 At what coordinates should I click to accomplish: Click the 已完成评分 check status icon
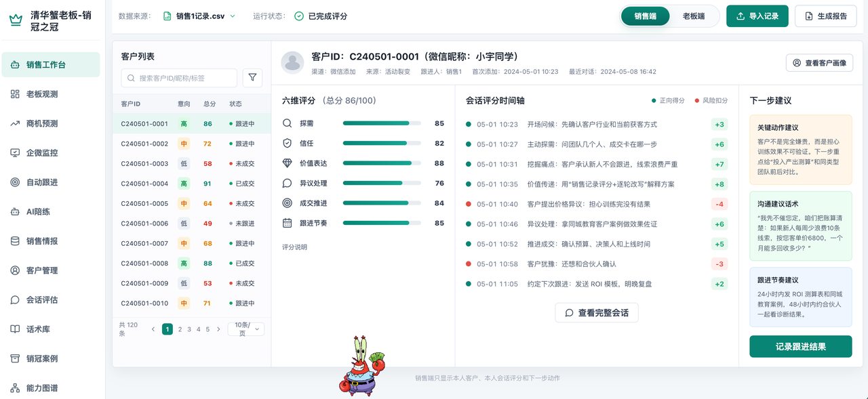pos(299,16)
